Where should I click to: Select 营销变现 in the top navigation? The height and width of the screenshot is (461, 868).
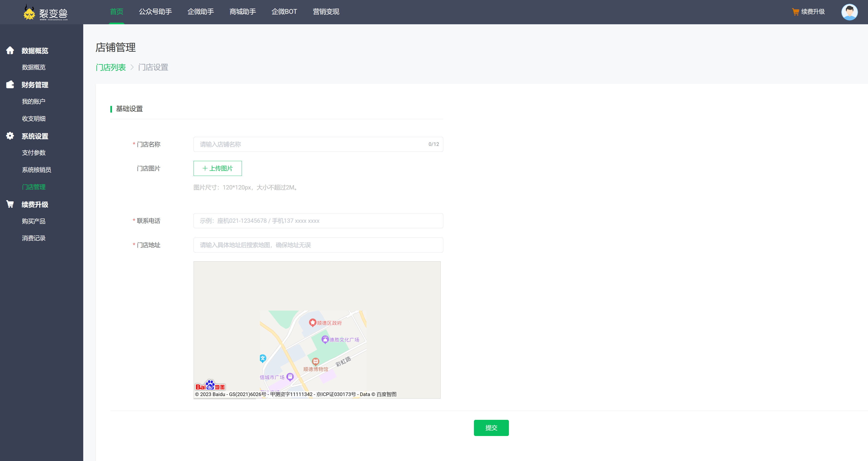326,12
